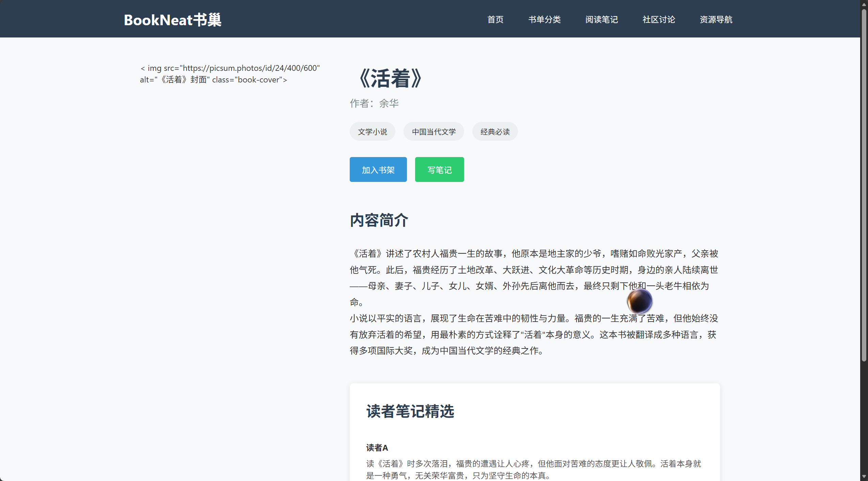Select 社区讨论 from the top menu

pyautogui.click(x=659, y=20)
